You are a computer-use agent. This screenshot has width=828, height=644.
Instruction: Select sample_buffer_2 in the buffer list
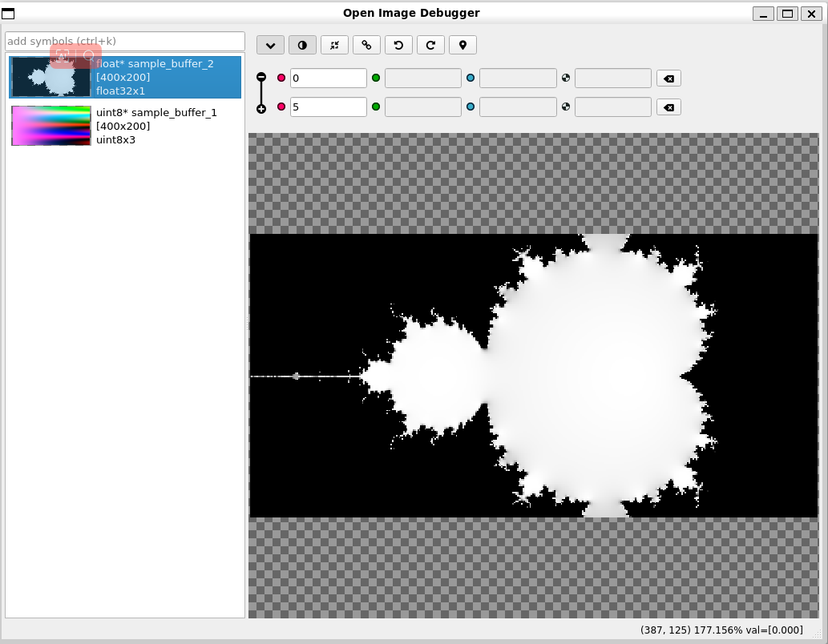pyautogui.click(x=124, y=77)
